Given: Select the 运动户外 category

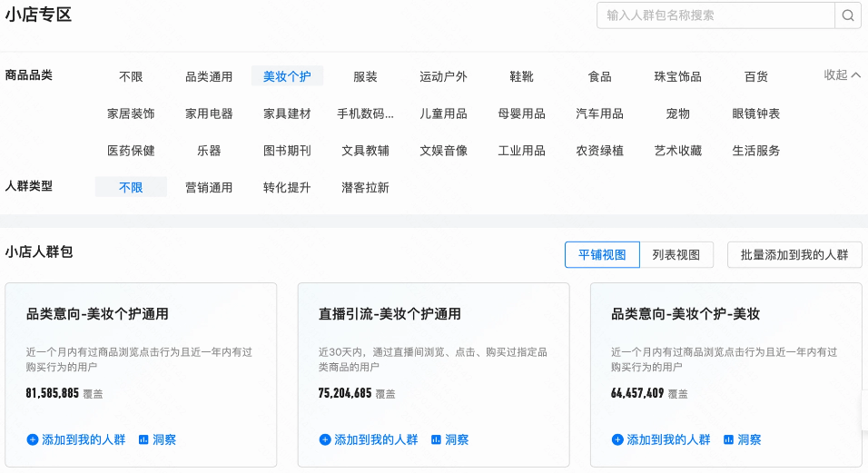Looking at the screenshot, I should tap(443, 76).
